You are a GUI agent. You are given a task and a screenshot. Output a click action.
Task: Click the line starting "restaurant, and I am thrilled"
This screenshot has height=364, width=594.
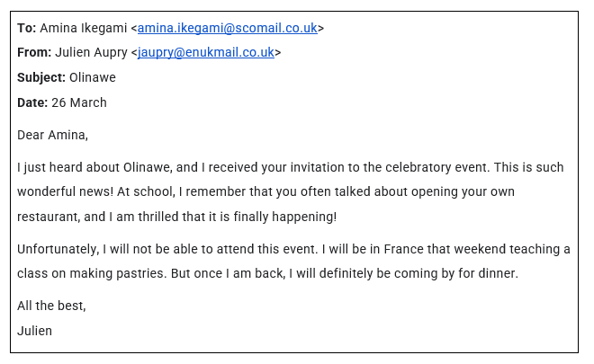coord(177,217)
